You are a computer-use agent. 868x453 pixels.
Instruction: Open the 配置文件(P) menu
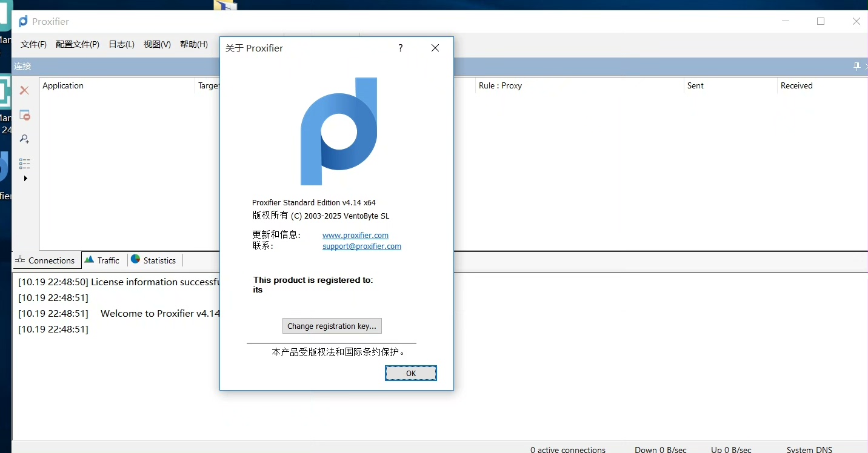[78, 44]
